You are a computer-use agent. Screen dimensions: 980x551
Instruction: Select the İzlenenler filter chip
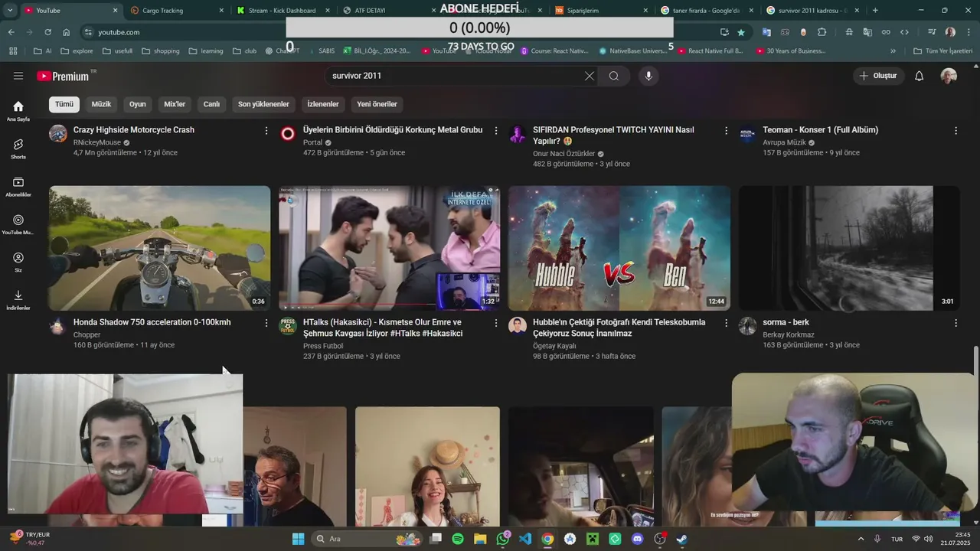pos(323,104)
